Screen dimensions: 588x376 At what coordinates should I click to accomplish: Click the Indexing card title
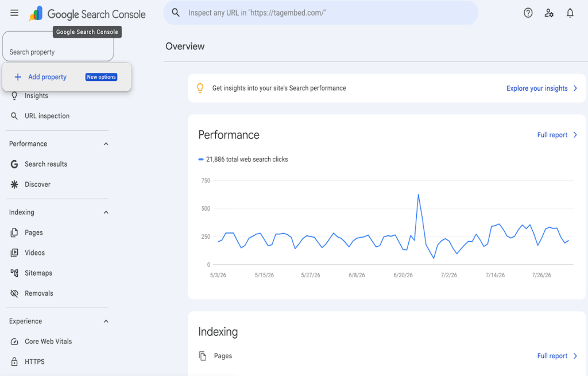[218, 332]
